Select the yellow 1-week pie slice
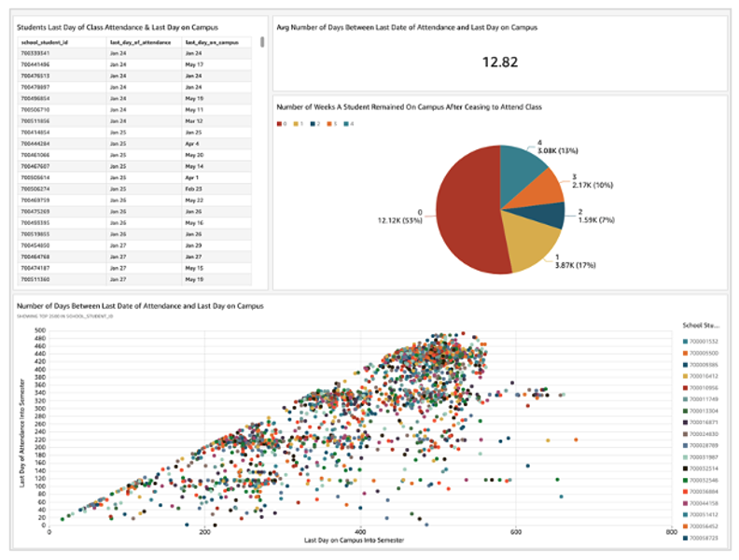Viewport: 739px width, 560px height. (x=530, y=243)
